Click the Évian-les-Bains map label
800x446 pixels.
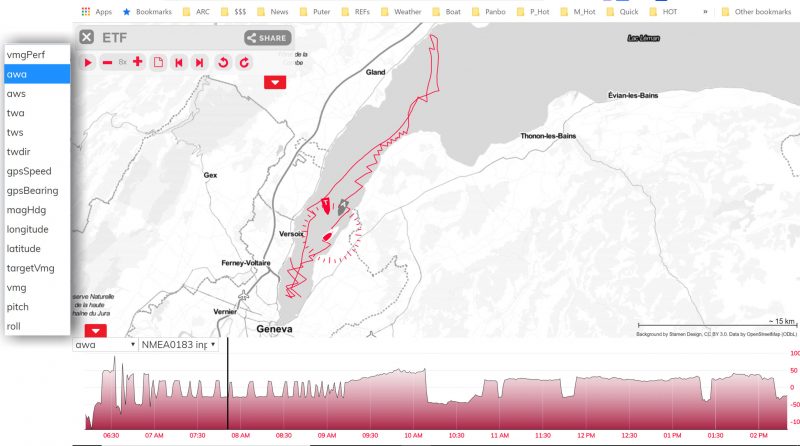click(633, 95)
